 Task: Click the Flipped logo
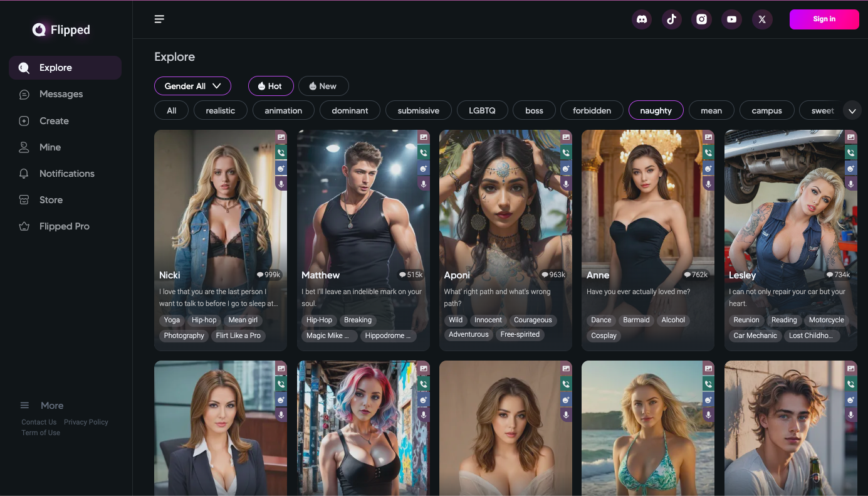point(61,29)
